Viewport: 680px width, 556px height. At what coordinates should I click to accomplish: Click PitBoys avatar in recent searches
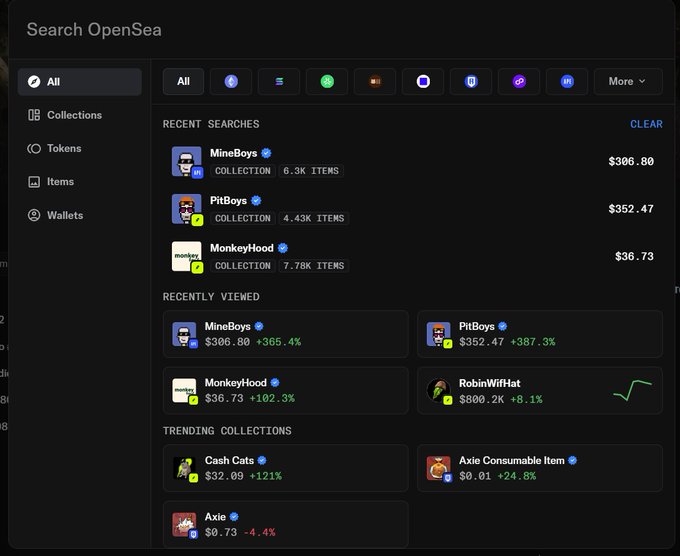click(x=186, y=209)
